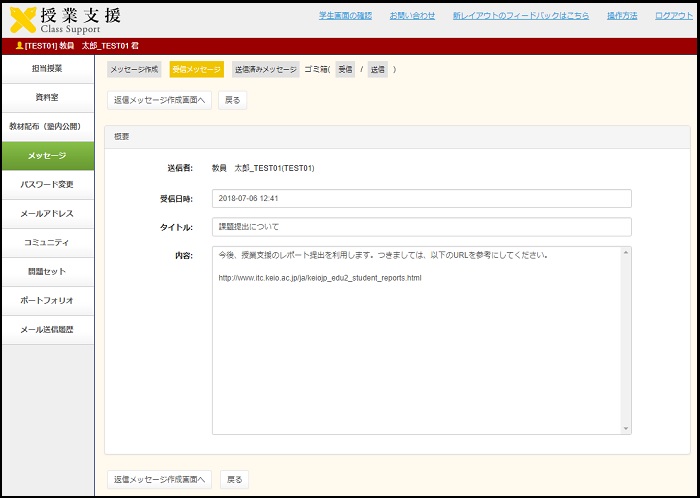Click the user icon beside [TEST01]
700x498 pixels.
coord(19,46)
